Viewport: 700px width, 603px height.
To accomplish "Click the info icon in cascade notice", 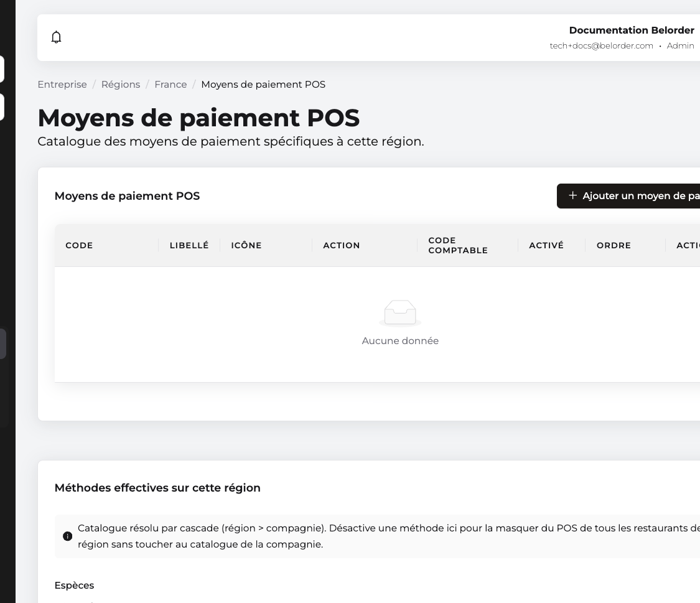I will [x=67, y=536].
